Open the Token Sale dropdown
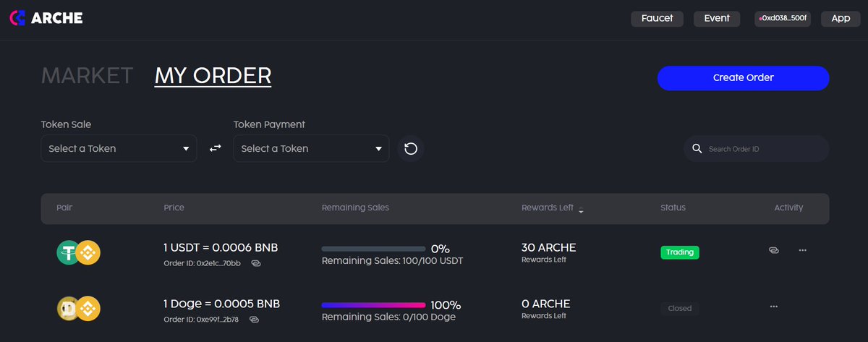The width and height of the screenshot is (868, 342). click(x=119, y=148)
